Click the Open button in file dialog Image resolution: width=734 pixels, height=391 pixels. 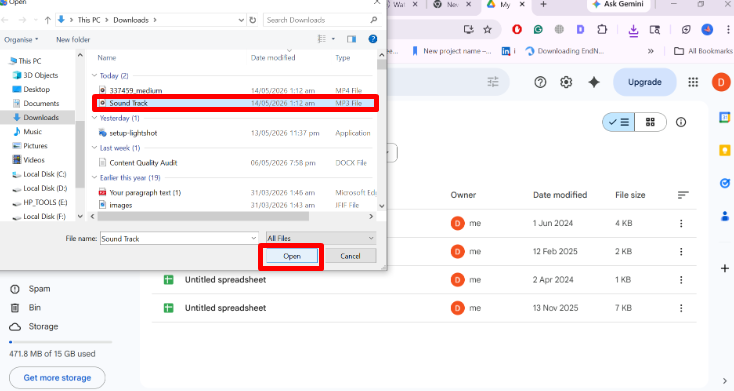point(292,256)
